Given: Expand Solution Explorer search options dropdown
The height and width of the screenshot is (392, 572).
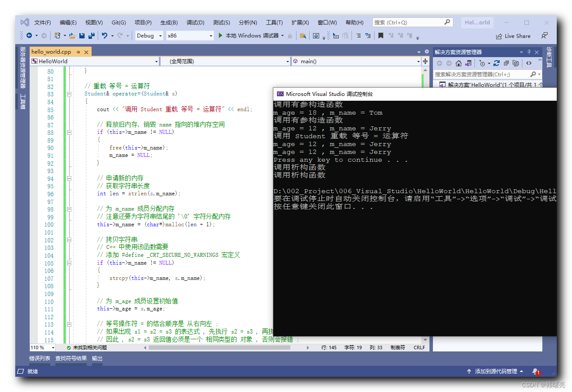Looking at the screenshot, I should point(539,75).
